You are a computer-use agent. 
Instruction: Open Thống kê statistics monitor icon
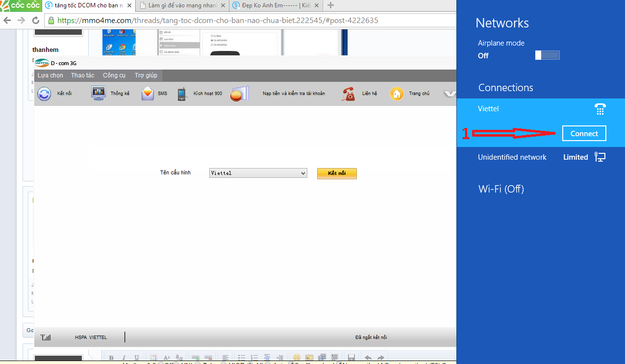[99, 93]
